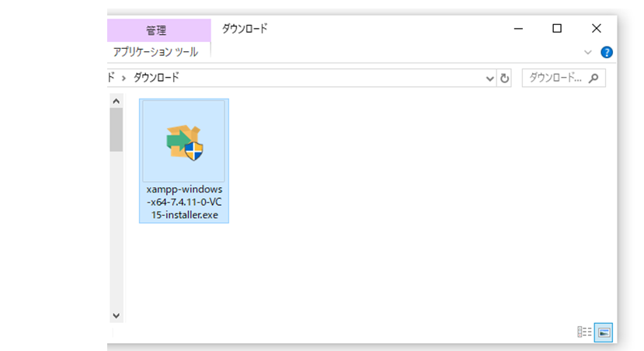This screenshot has height=351, width=644.
Task: Open the address bar history dropdown
Action: point(489,78)
